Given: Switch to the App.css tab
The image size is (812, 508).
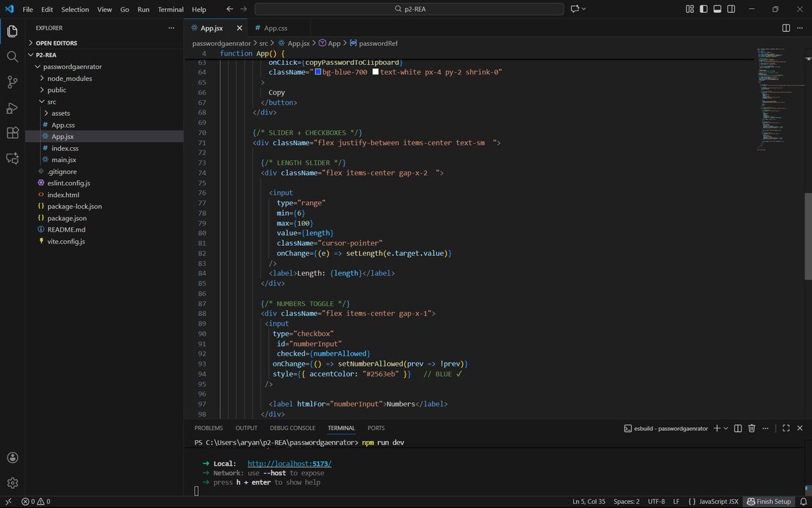Looking at the screenshot, I should click(275, 28).
